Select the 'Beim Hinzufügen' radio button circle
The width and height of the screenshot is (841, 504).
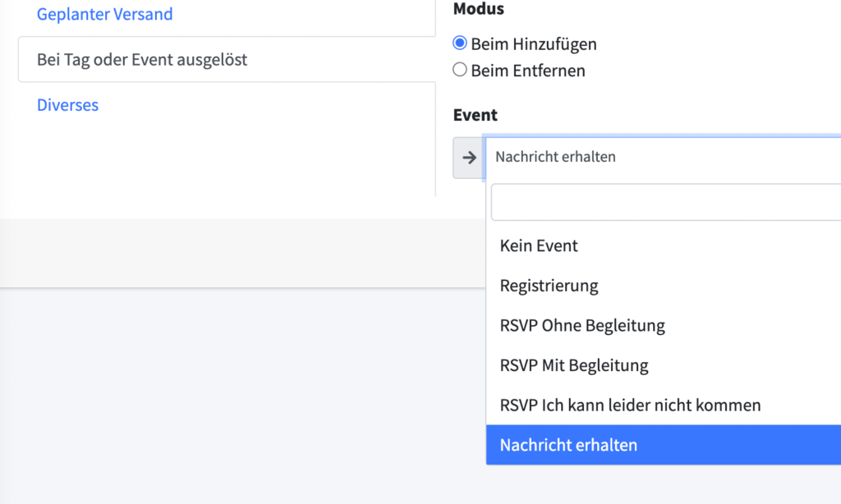[x=460, y=44]
